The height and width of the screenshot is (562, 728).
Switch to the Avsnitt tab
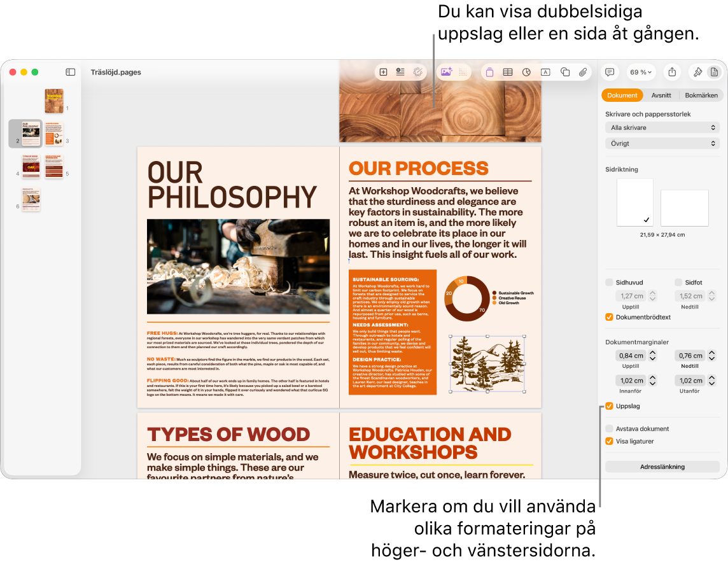(661, 95)
